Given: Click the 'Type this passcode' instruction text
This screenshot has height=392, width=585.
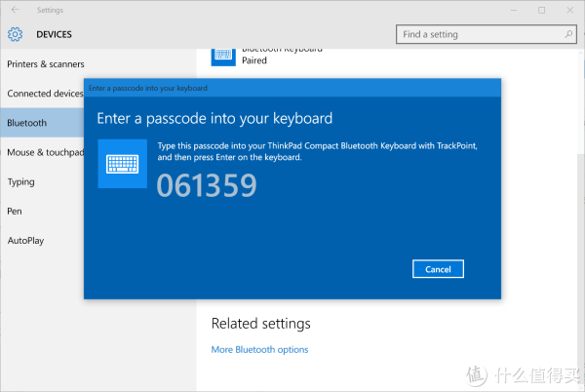Looking at the screenshot, I should pyautogui.click(x=317, y=151).
